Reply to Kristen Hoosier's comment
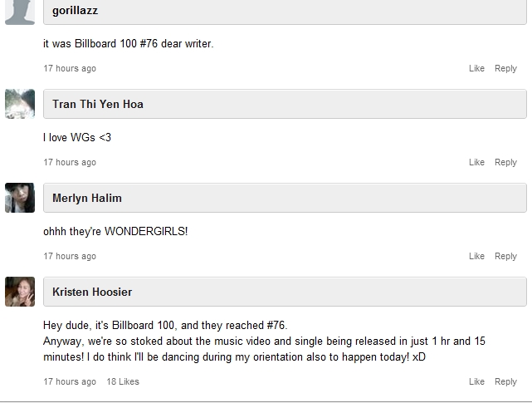This screenshot has width=532, height=403. pyautogui.click(x=505, y=382)
